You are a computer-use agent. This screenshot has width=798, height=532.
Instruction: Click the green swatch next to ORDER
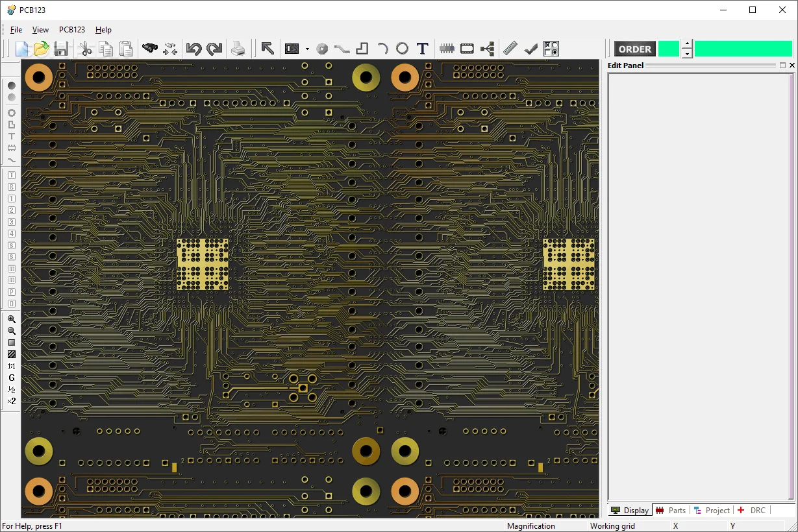coord(669,49)
